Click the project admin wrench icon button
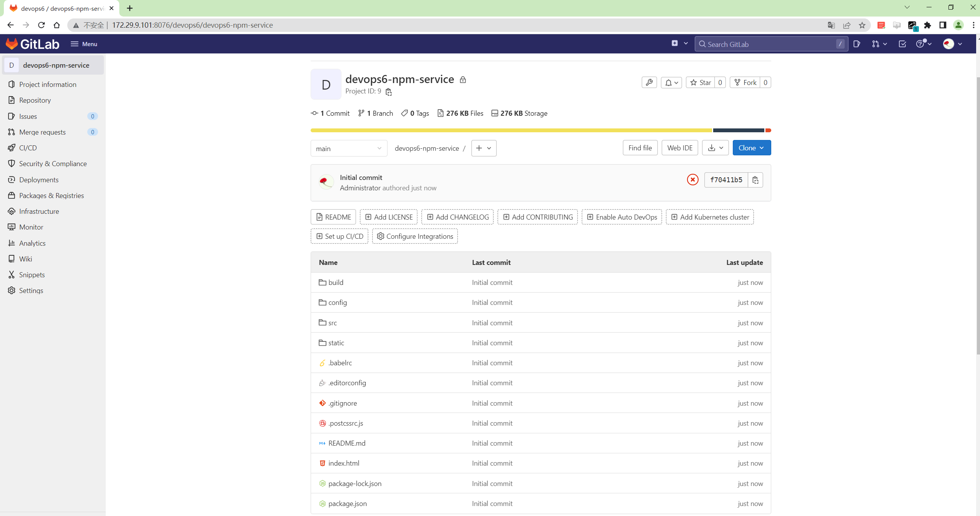Viewport: 980px width, 516px height. tap(649, 82)
